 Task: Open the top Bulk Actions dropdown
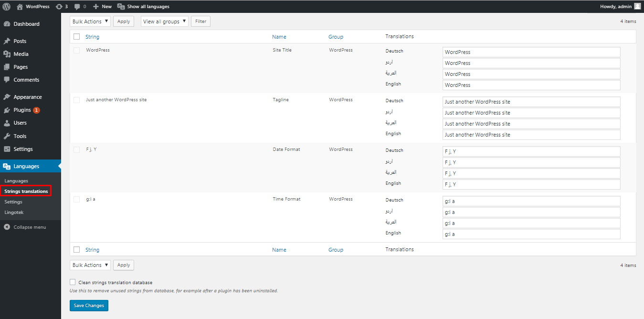coord(90,21)
